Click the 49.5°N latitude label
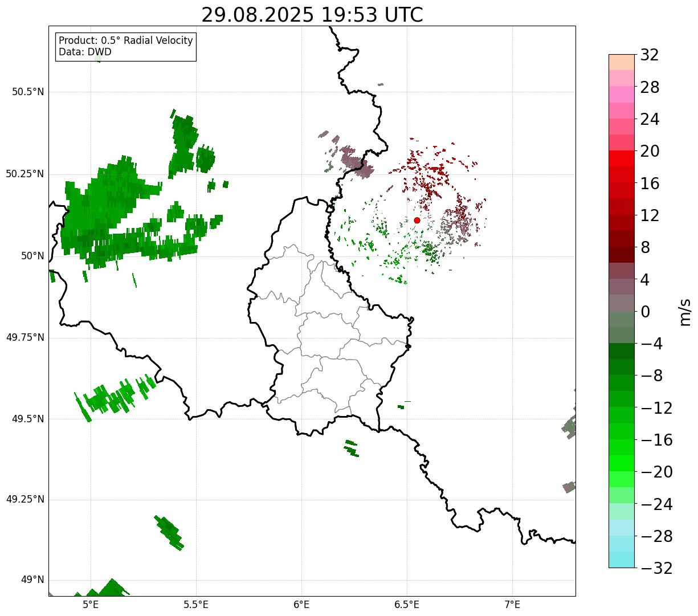Image resolution: width=698 pixels, height=616 pixels. pyautogui.click(x=28, y=419)
